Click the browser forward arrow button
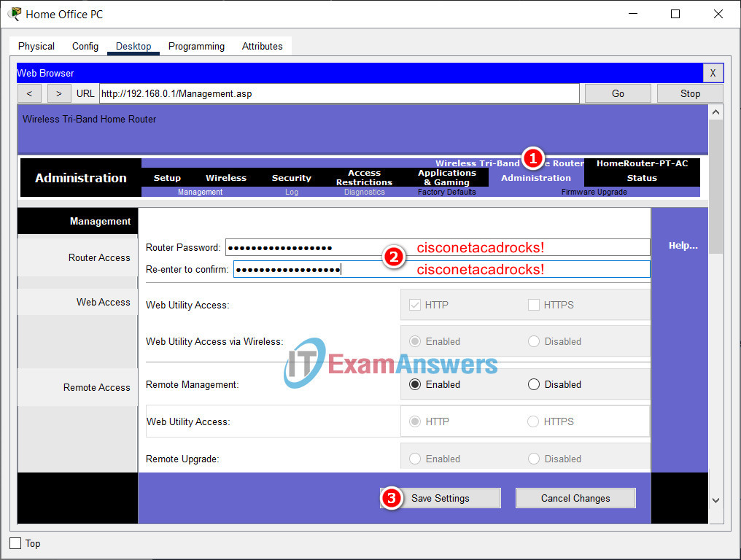The height and width of the screenshot is (560, 741). (x=59, y=93)
